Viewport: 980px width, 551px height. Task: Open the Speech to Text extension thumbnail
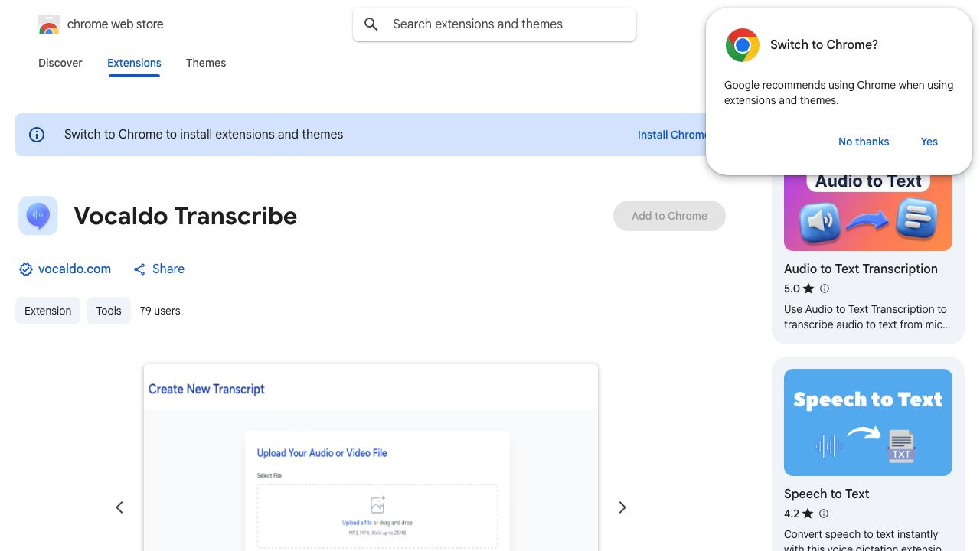[868, 422]
